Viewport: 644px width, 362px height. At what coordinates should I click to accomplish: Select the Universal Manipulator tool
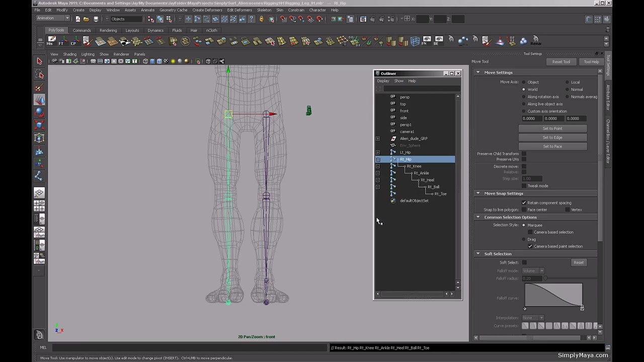coord(39,138)
